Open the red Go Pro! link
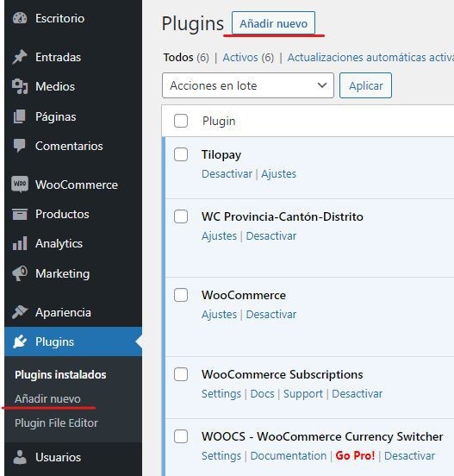The width and height of the screenshot is (454, 476). pyautogui.click(x=355, y=455)
